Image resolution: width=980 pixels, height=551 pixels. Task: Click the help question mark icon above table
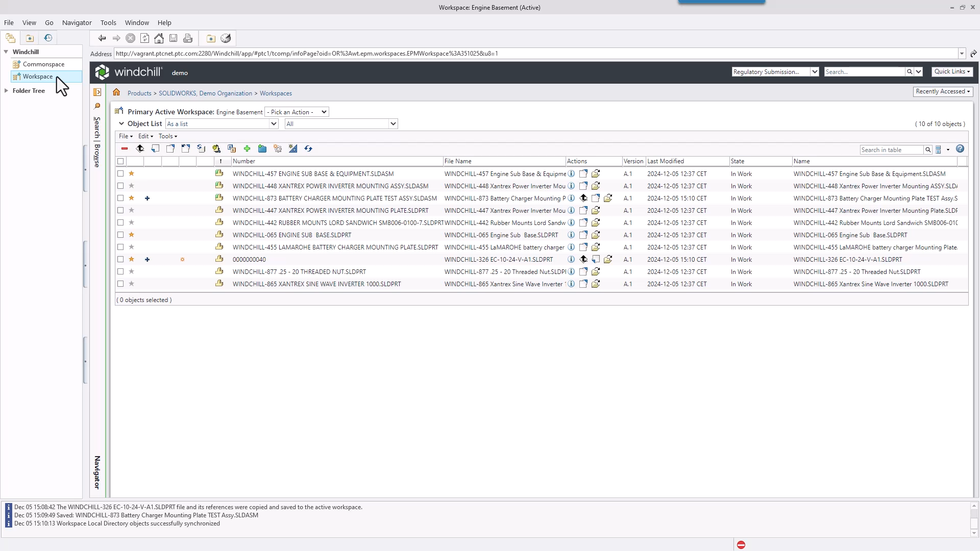point(960,149)
